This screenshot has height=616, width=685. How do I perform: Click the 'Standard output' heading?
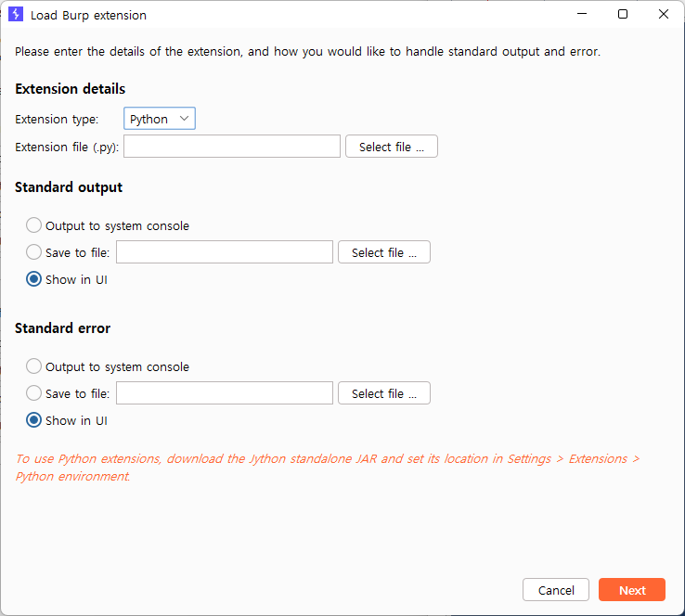pyautogui.click(x=69, y=187)
